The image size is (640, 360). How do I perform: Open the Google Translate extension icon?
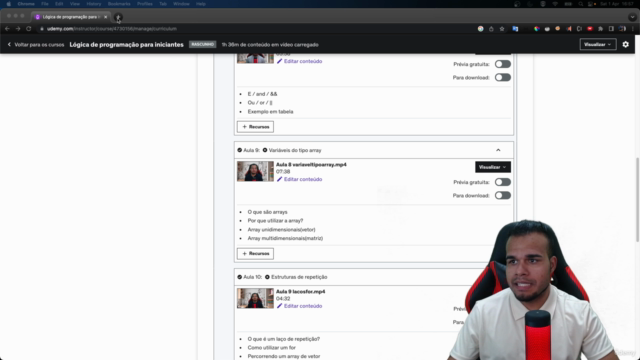pos(515,29)
